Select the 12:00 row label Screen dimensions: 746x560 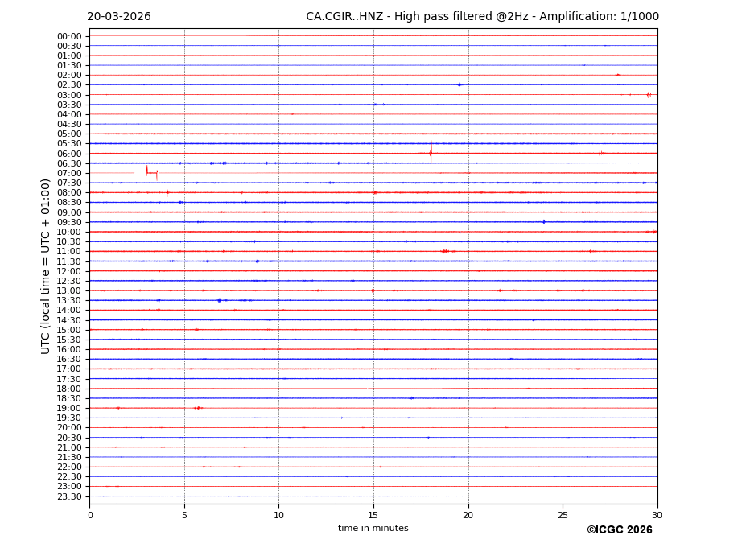click(68, 271)
